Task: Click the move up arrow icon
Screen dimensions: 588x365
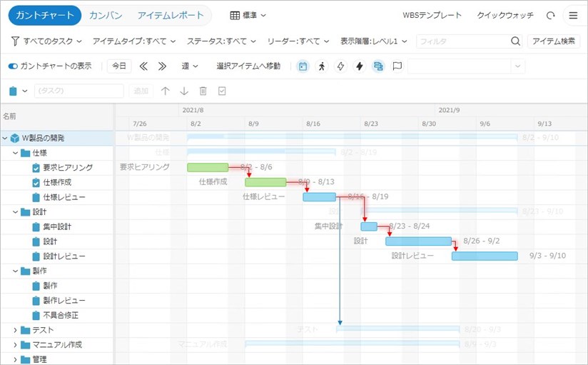Action: tap(166, 91)
